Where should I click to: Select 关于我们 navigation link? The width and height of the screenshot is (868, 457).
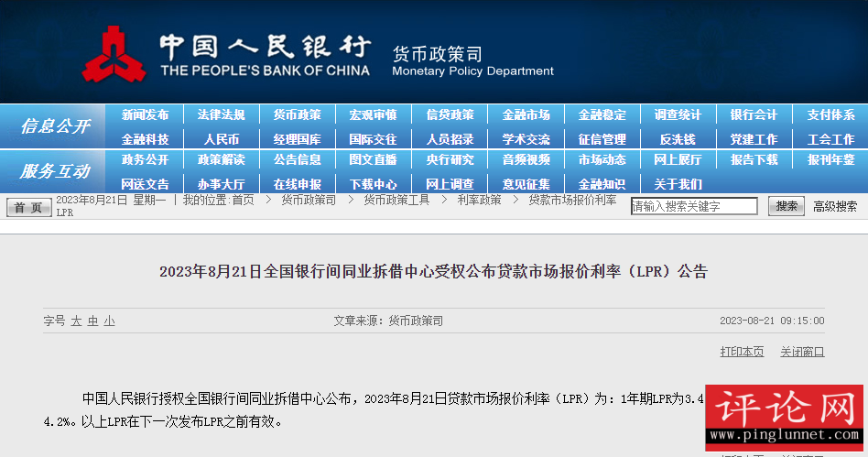point(678,184)
